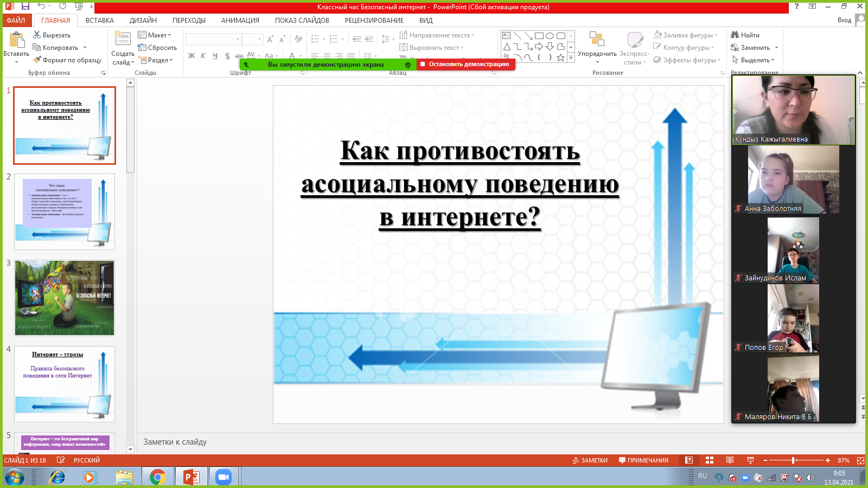Select the Rectangle shape tool in Рисование
This screenshot has width=868, height=488.
539,36
